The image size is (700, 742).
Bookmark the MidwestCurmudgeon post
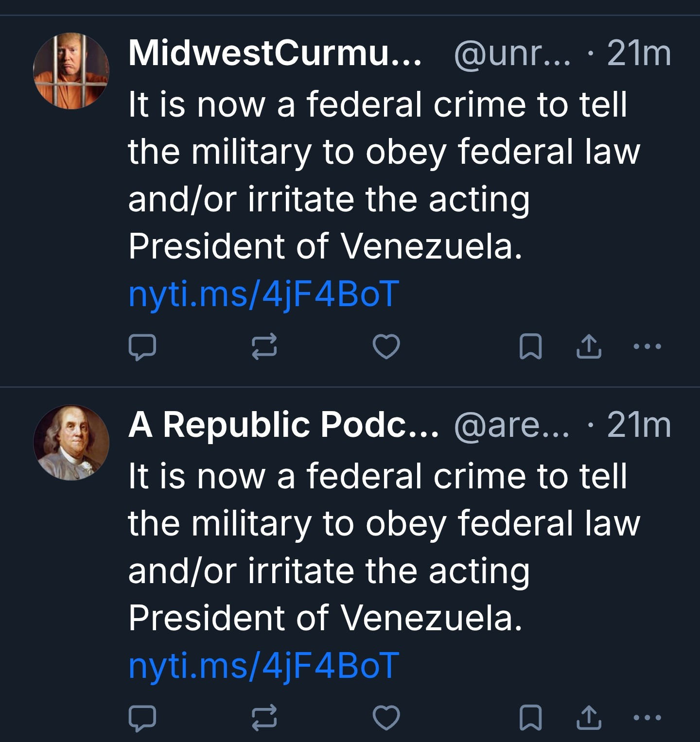(530, 346)
